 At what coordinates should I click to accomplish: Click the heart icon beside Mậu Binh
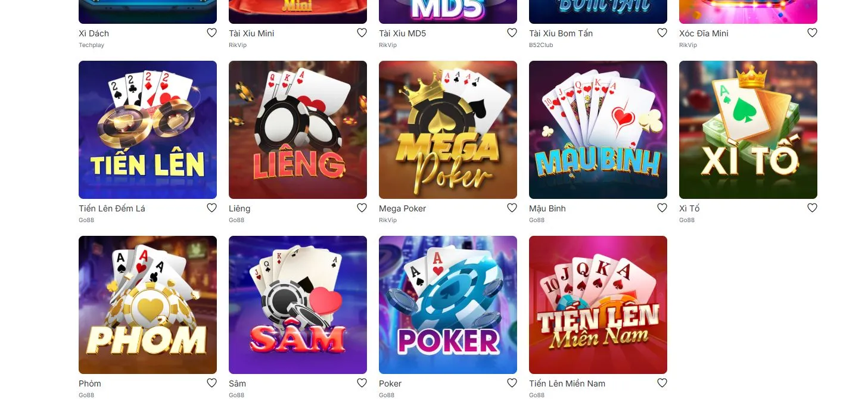coord(662,208)
